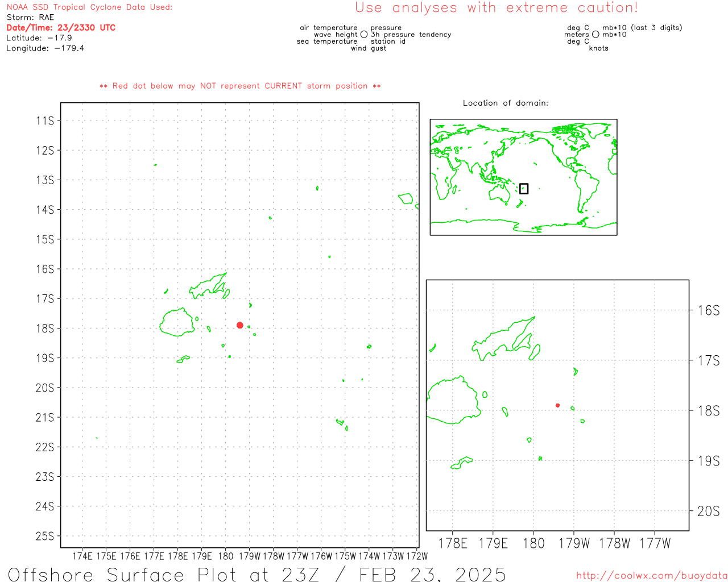728x582 pixels.
Task: Click Vanua Levu island outline on inset map
Action: 503,339
